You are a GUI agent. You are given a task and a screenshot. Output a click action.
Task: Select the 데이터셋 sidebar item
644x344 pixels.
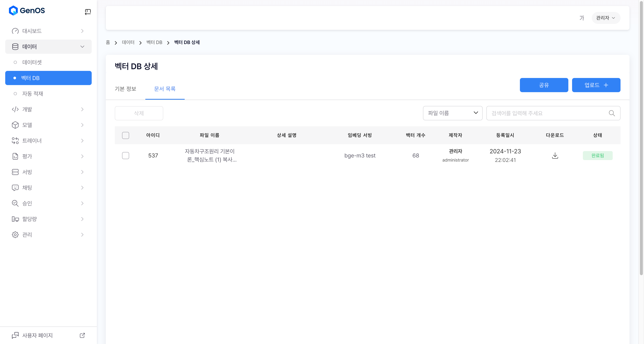pyautogui.click(x=32, y=62)
